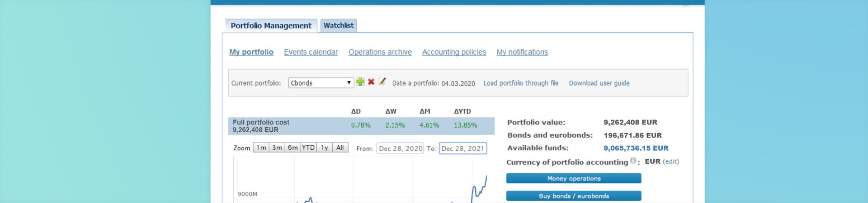
Task: Go to Operations archive
Action: tap(380, 52)
